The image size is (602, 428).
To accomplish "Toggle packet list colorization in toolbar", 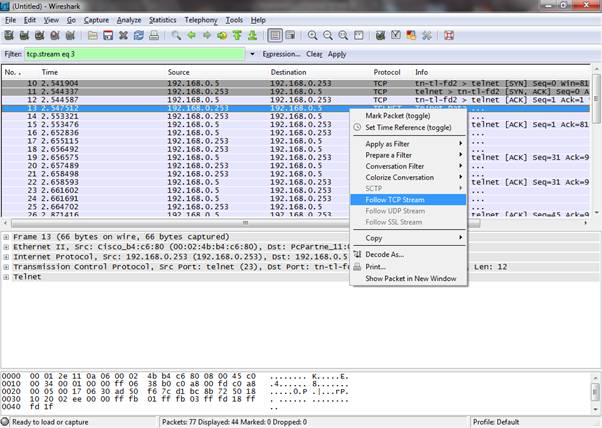I will point(274,36).
